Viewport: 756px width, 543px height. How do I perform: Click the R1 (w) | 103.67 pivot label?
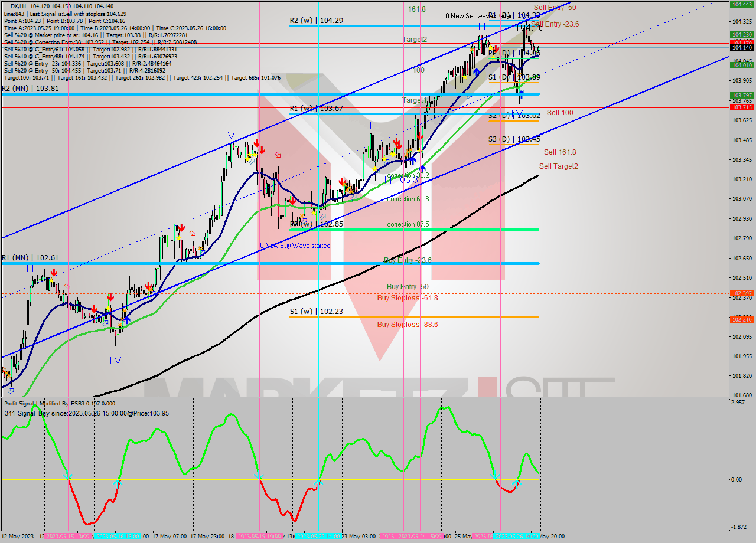click(x=316, y=108)
